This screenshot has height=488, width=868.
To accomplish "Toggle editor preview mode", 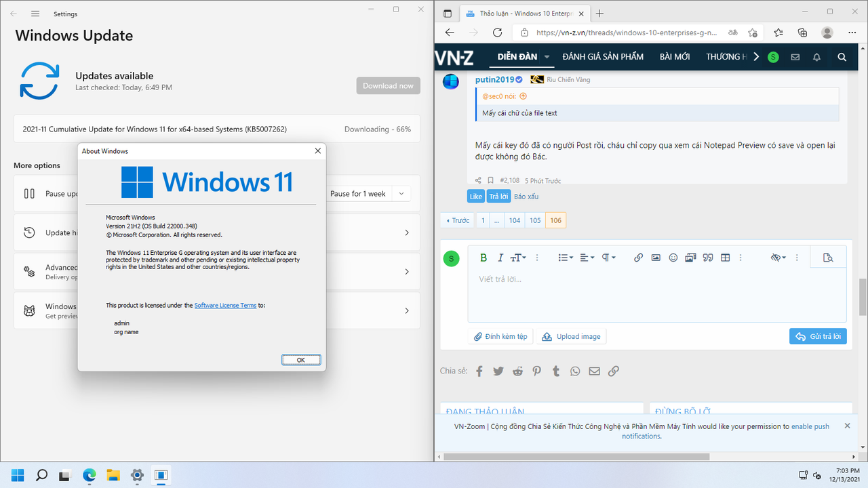I will [x=828, y=257].
